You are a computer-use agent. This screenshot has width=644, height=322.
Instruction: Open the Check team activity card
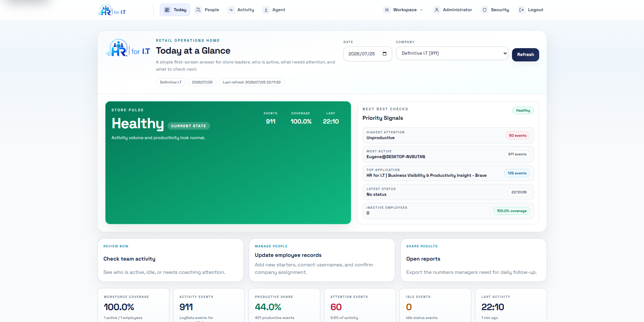(171, 260)
